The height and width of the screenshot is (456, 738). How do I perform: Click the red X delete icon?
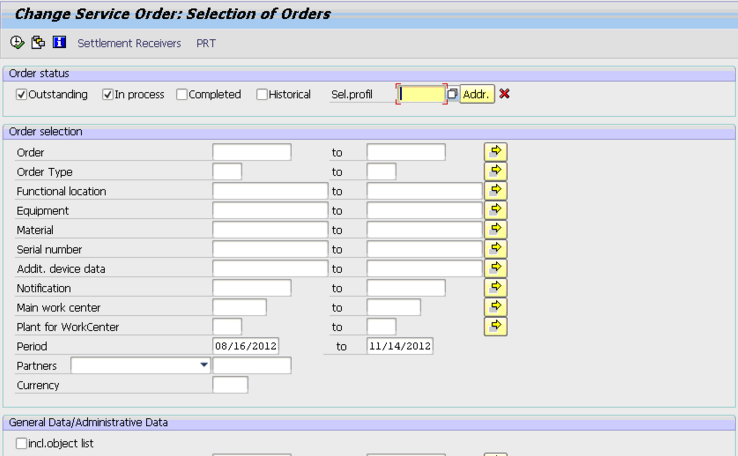click(x=505, y=94)
